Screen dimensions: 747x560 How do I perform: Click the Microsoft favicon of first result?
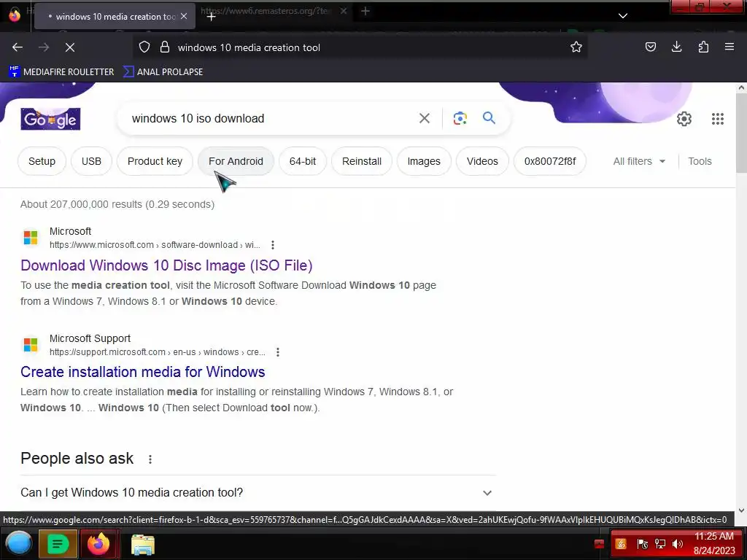pyautogui.click(x=31, y=237)
